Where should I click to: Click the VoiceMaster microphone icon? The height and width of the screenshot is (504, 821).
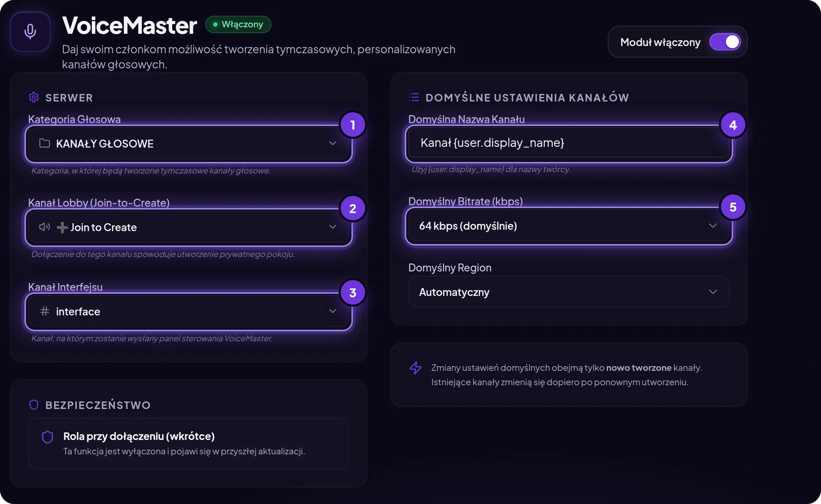click(30, 31)
